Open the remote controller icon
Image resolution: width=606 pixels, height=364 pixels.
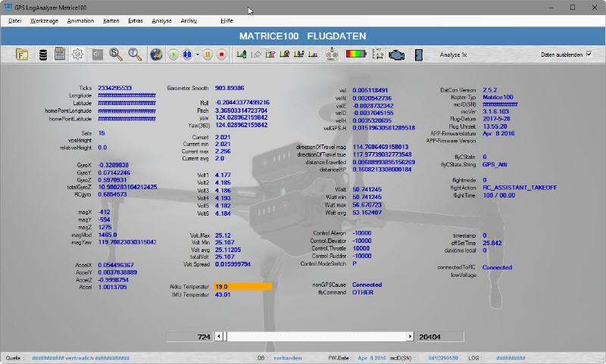[332, 54]
